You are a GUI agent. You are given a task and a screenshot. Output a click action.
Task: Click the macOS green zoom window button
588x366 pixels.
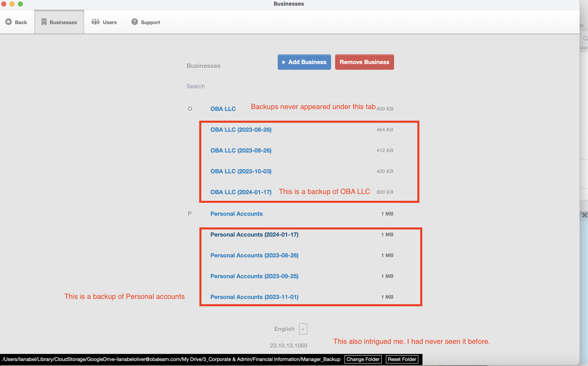pos(20,4)
